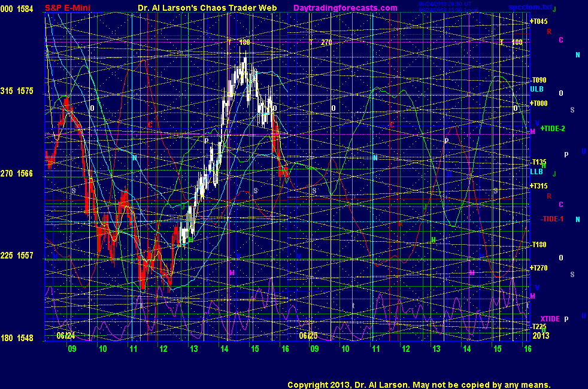Click the +T000 level label
Image resolution: width=588 pixels, height=389 pixels.
point(538,104)
